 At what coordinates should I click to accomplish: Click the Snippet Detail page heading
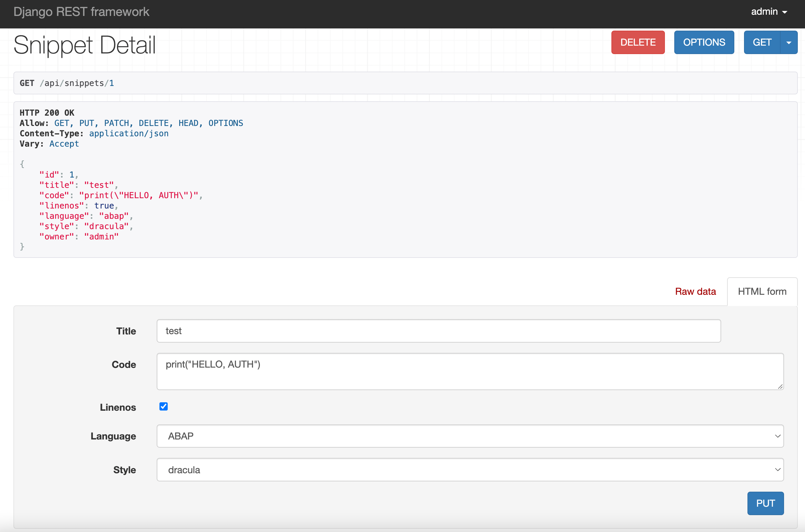click(x=84, y=45)
